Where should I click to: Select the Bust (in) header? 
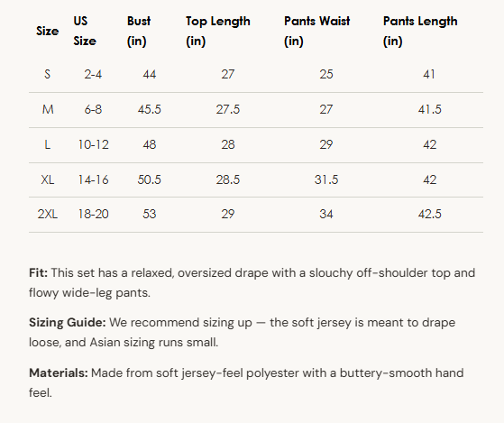click(x=139, y=32)
